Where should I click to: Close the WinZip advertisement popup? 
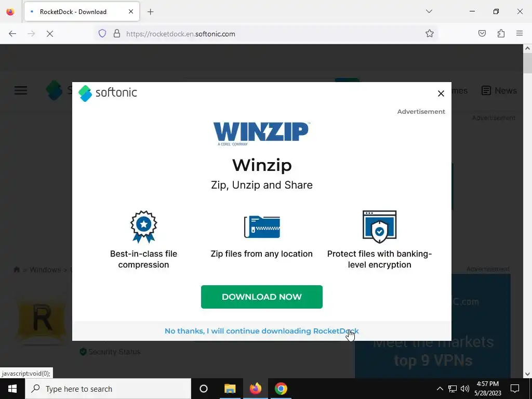coord(441,94)
